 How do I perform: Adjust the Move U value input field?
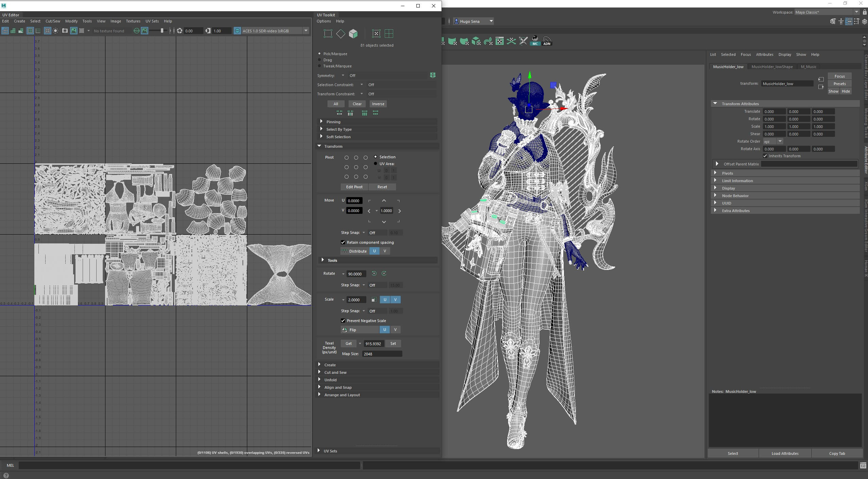[x=354, y=201]
